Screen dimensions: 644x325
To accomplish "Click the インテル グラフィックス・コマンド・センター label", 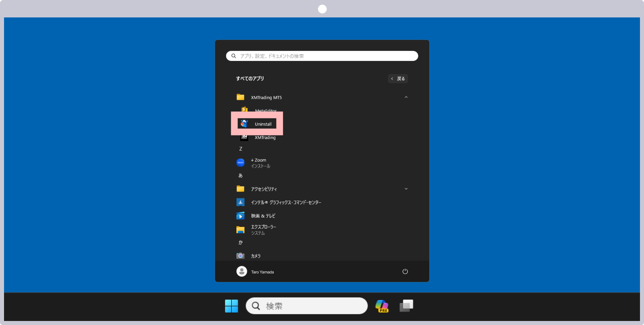I will click(x=286, y=202).
